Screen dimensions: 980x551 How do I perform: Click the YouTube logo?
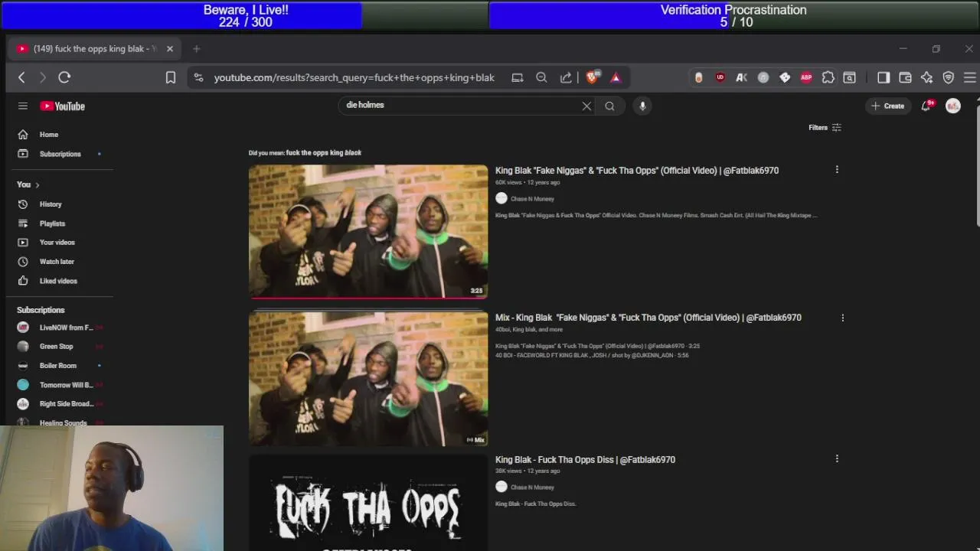tap(63, 106)
